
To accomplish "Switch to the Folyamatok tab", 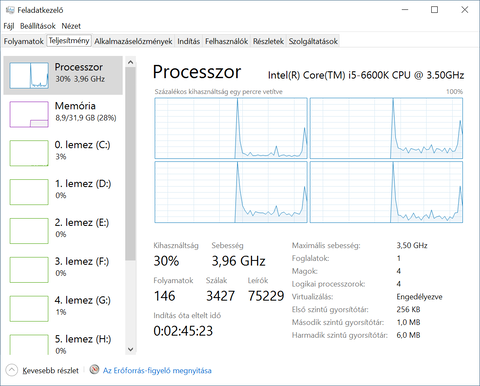I will [24, 41].
